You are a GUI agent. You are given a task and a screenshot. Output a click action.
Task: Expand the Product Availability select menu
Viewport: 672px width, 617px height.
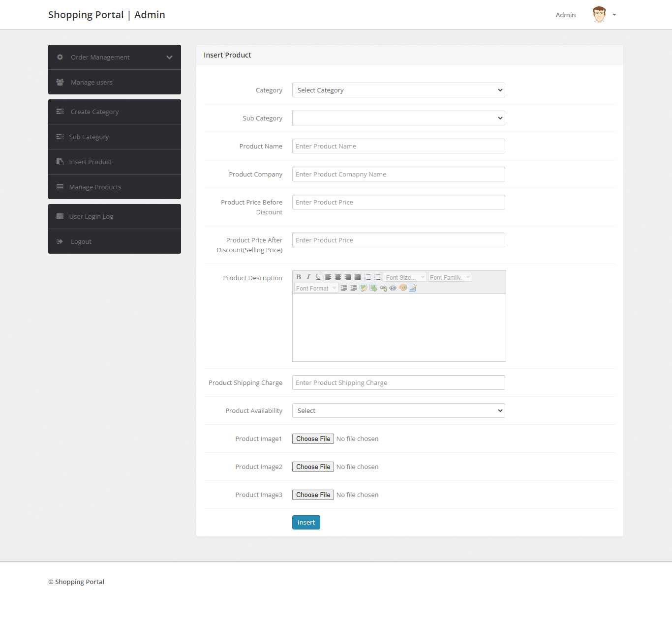(x=398, y=410)
